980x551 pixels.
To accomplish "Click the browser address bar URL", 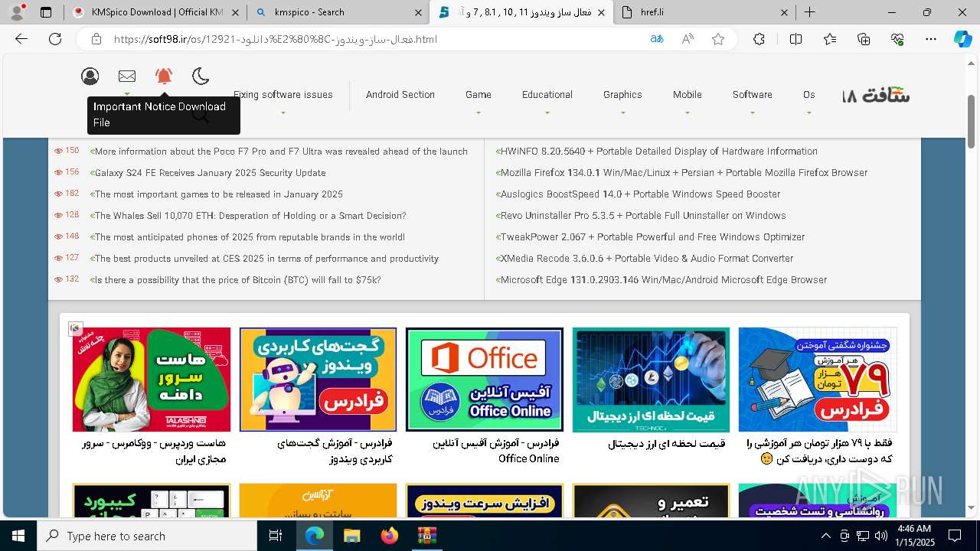I will coord(275,39).
